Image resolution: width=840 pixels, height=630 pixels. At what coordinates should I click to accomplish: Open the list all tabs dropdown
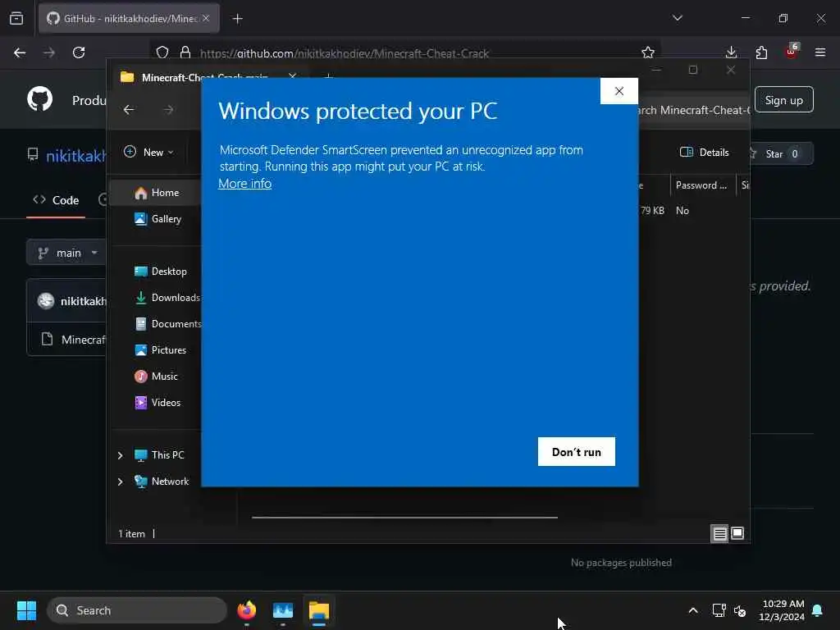(x=678, y=18)
